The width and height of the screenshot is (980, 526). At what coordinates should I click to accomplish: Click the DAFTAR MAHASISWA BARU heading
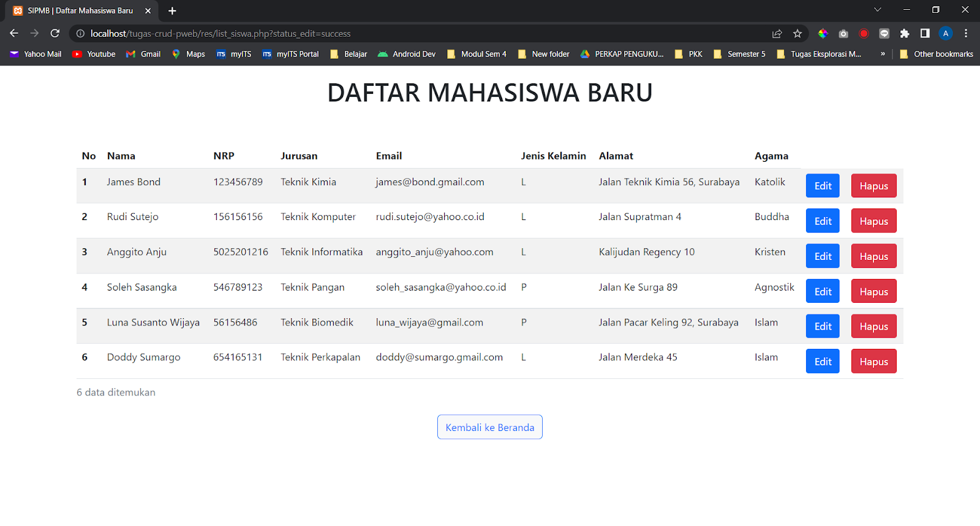click(490, 93)
